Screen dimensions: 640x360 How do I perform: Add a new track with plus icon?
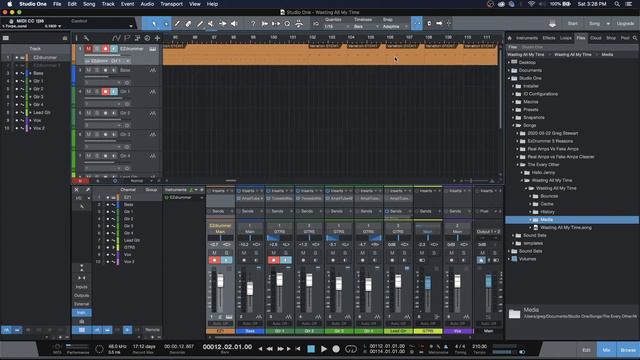pos(157,38)
